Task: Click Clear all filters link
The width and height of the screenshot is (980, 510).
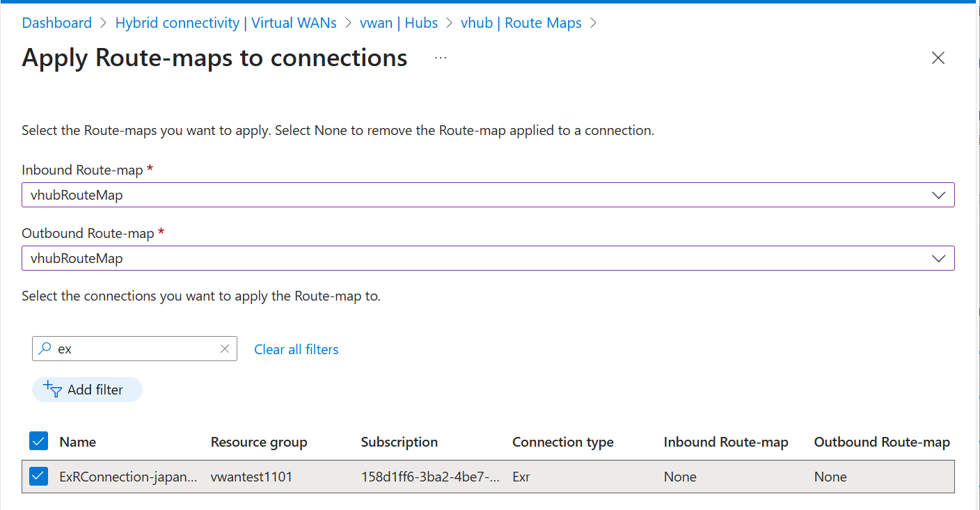Action: click(297, 349)
